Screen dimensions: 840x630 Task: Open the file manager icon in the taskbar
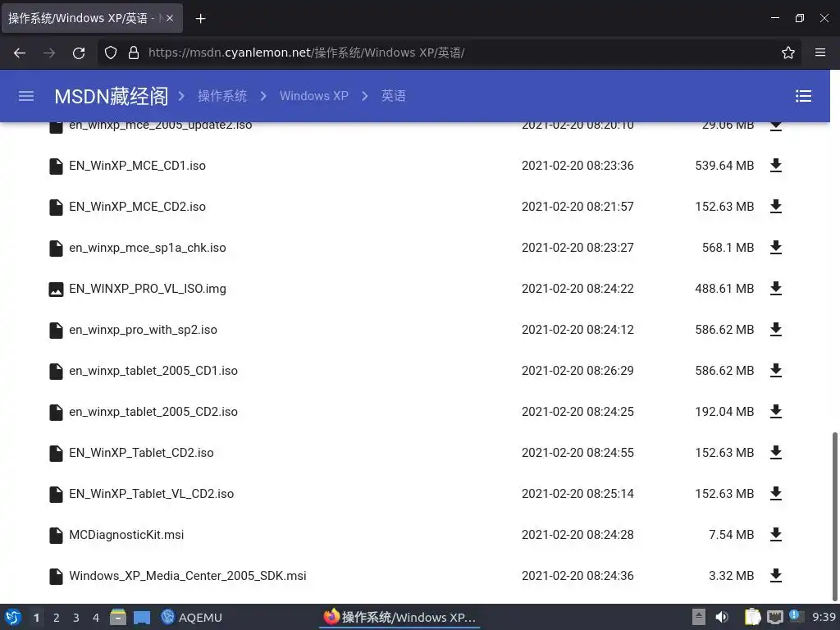[x=118, y=617]
